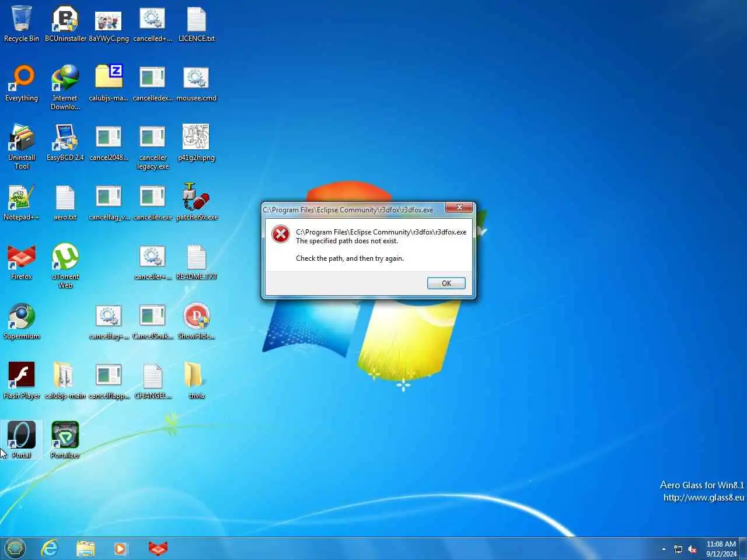Launch the Portalizer shortcut
This screenshot has width=747, height=560.
[65, 440]
